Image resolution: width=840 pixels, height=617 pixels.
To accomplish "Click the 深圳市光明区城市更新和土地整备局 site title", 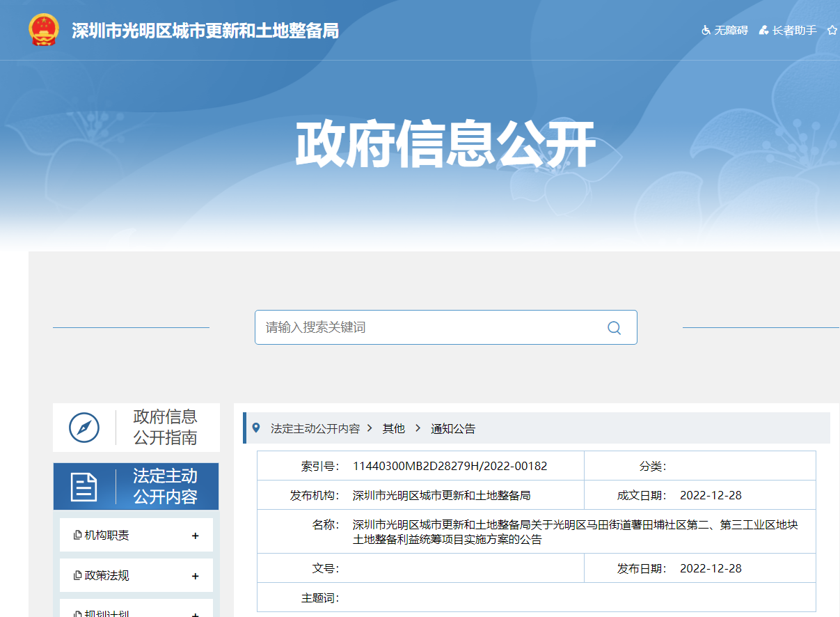I will 205,31.
